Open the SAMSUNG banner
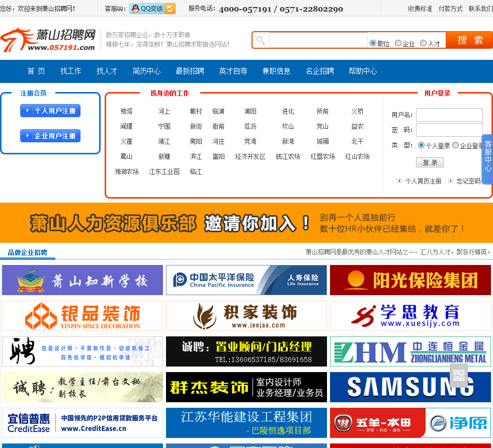 coord(410,387)
